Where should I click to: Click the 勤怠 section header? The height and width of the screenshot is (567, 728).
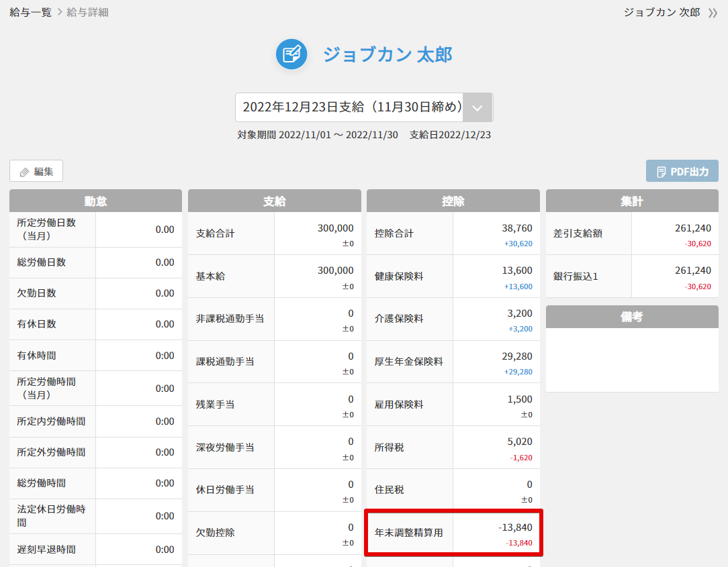pos(95,201)
